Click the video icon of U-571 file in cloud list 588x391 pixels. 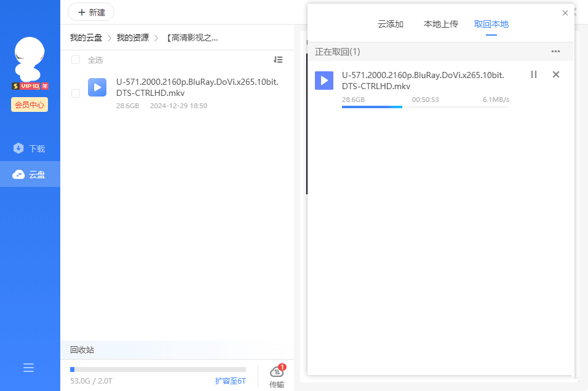(x=98, y=87)
